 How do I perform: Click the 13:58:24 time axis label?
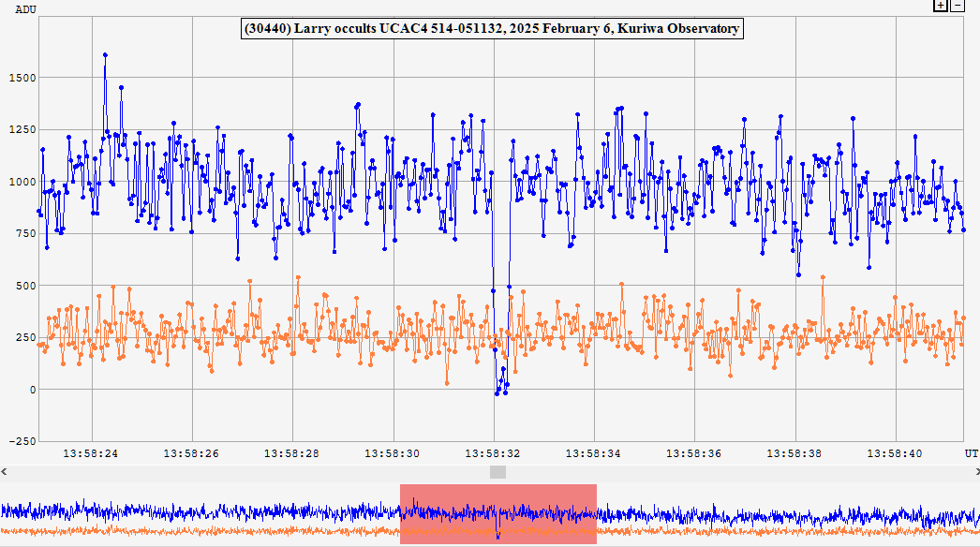click(91, 454)
